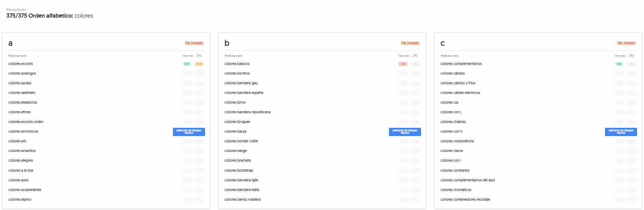Select keyword 'colores aesthetic'
644x210 pixels.
pos(22,93)
